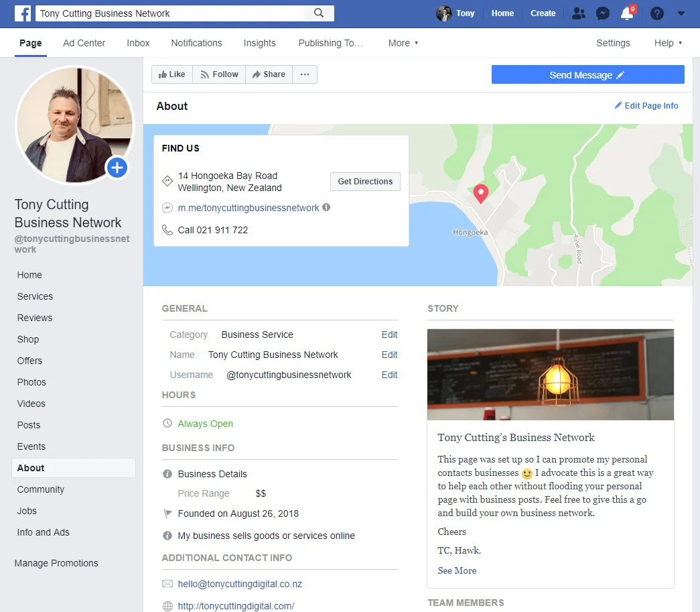
Task: Open the notifications bell icon
Action: [x=627, y=13]
